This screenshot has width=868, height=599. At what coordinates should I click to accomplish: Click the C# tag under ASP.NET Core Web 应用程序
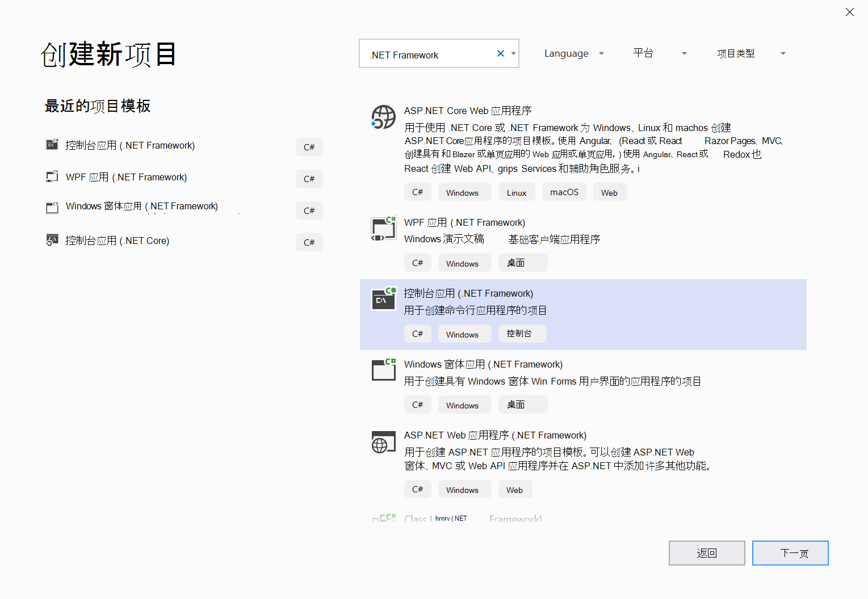pyautogui.click(x=418, y=192)
